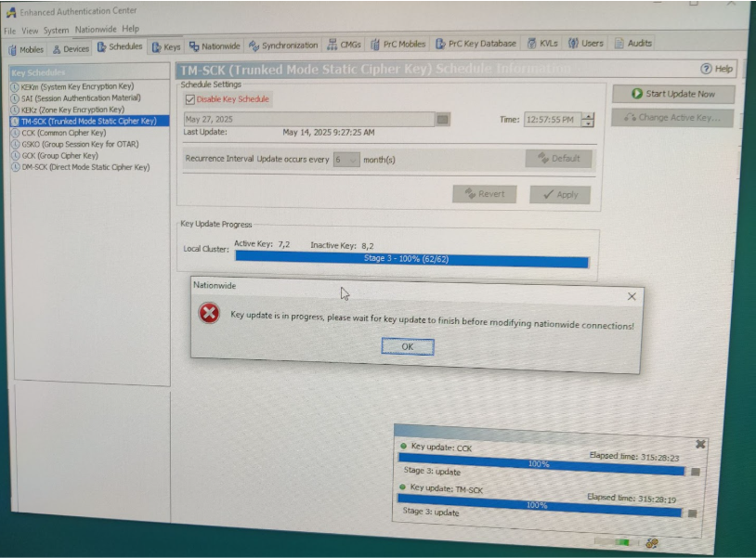This screenshot has width=756, height=558.
Task: Click the Start Update Now button
Action: point(675,93)
